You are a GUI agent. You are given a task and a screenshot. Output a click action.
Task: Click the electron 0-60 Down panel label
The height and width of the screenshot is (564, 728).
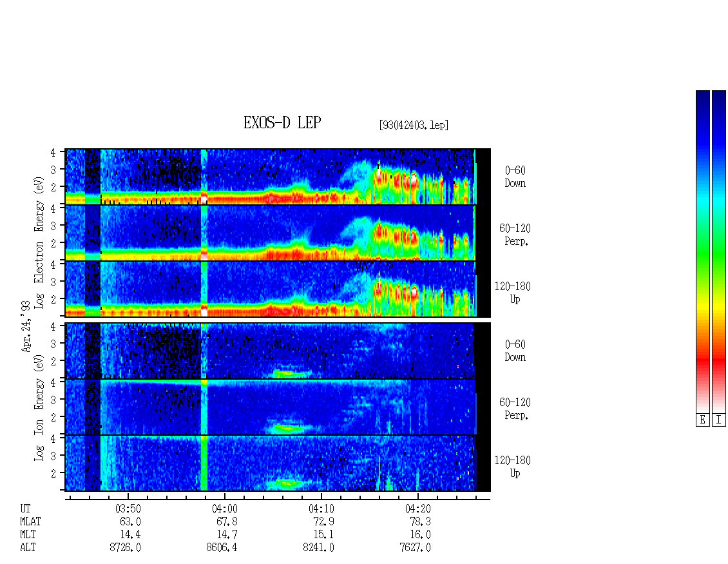coord(515,177)
